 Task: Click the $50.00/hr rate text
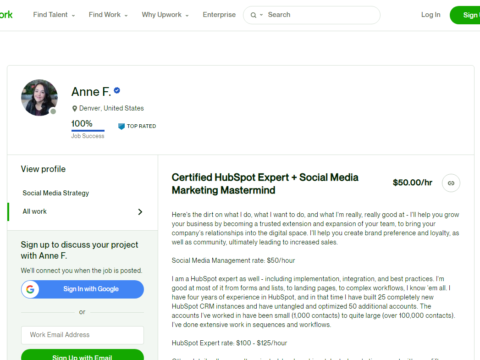[412, 183]
